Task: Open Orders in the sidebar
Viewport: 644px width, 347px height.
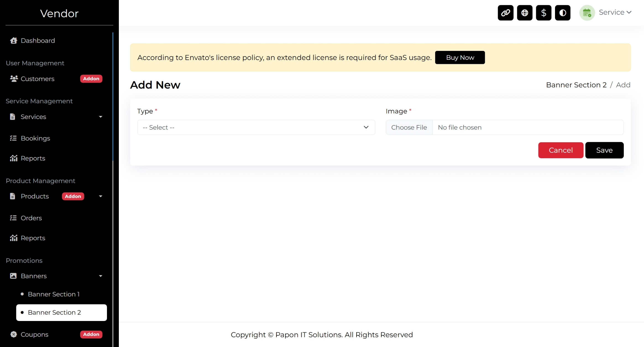Action: pos(31,218)
